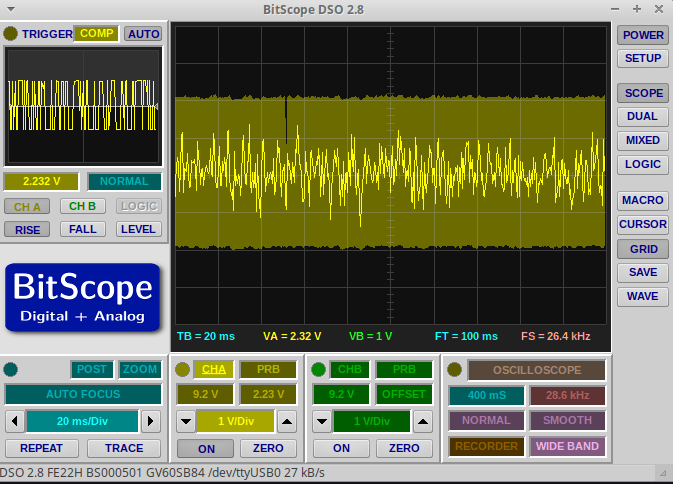The image size is (673, 484).
Task: Increase timebase with right arrow
Action: pos(150,421)
